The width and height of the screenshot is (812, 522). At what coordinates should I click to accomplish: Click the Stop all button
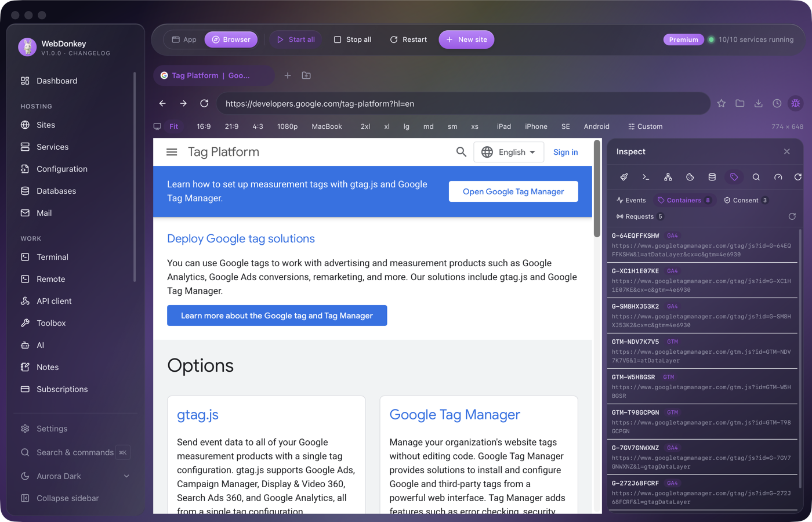[353, 39]
